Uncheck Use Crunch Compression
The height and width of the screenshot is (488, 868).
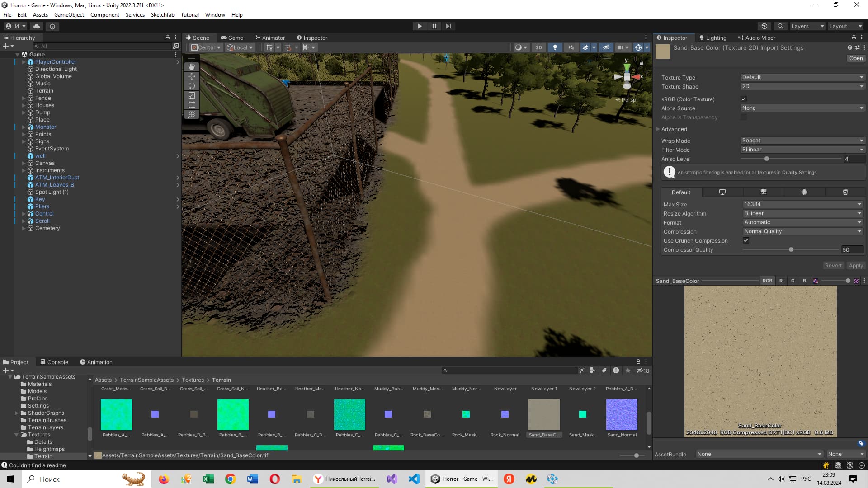[x=746, y=240]
